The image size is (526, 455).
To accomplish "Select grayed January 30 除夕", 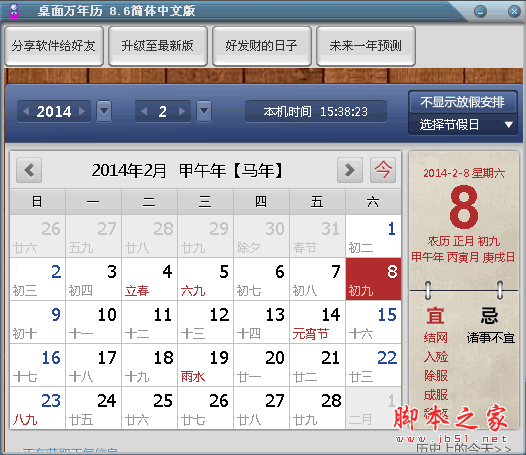I will [x=262, y=236].
